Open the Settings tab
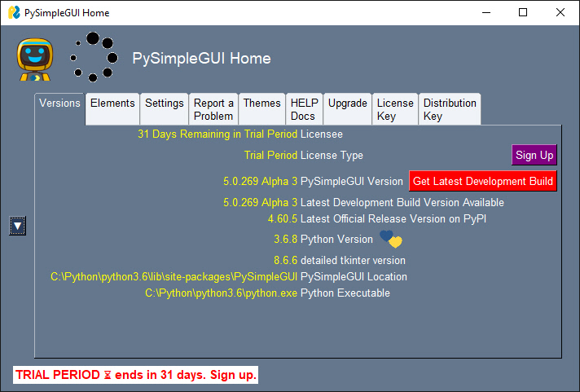Screen dimensions: 580x392 [165, 104]
